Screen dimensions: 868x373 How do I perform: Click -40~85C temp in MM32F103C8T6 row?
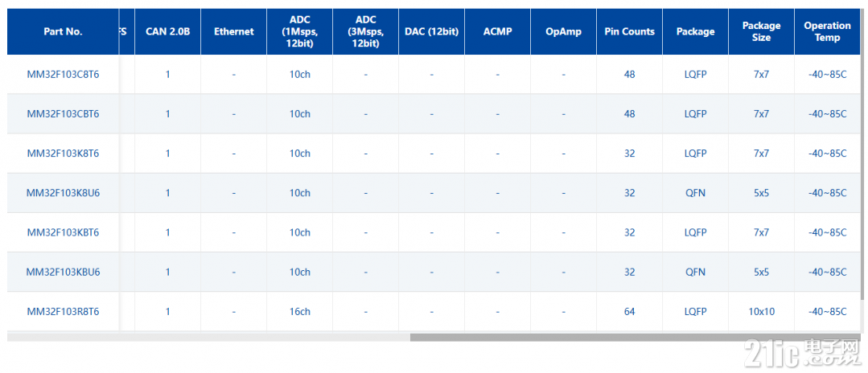tap(827, 74)
